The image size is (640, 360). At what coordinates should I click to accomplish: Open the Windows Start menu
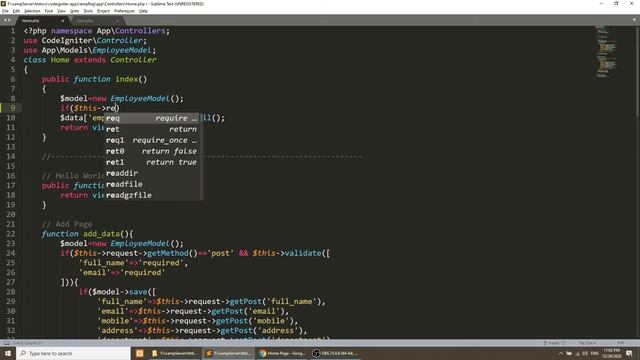(x=7, y=353)
